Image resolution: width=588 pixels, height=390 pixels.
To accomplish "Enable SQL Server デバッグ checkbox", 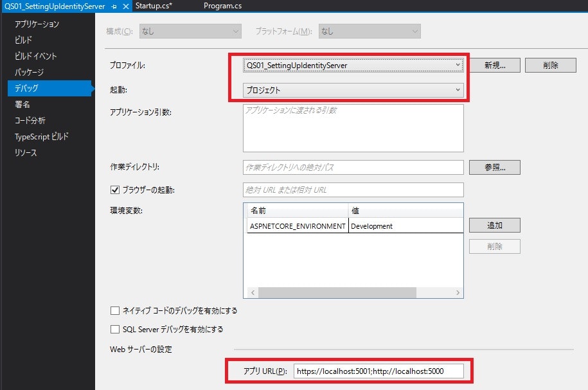I will pos(114,329).
